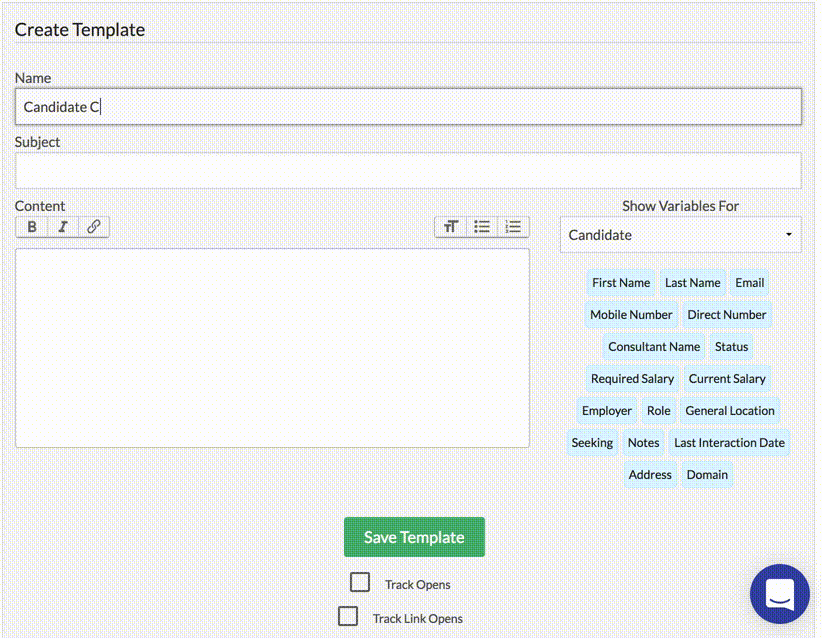Enable the Track Opens checkbox
The height and width of the screenshot is (638, 822).
click(x=360, y=583)
